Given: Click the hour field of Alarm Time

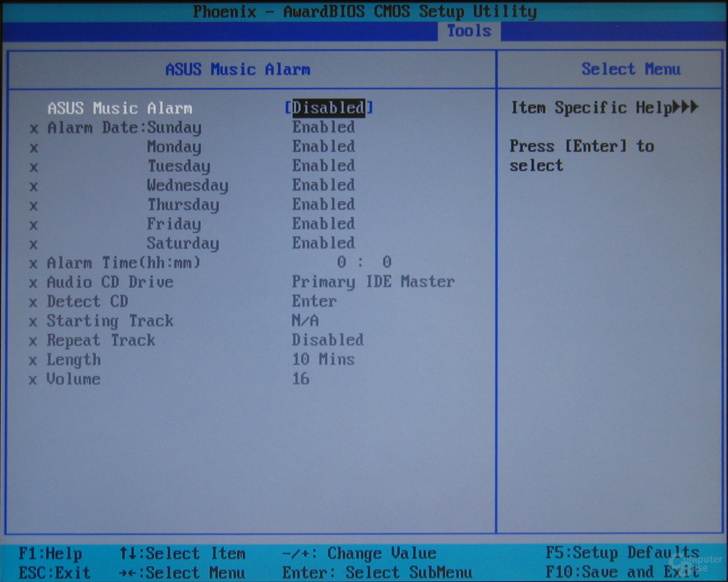Looking at the screenshot, I should (342, 262).
